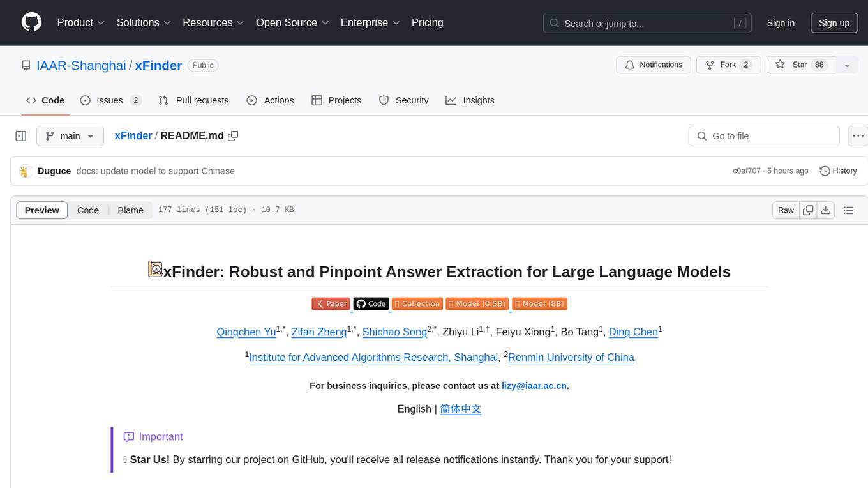Open the Collection badge

[417, 304]
